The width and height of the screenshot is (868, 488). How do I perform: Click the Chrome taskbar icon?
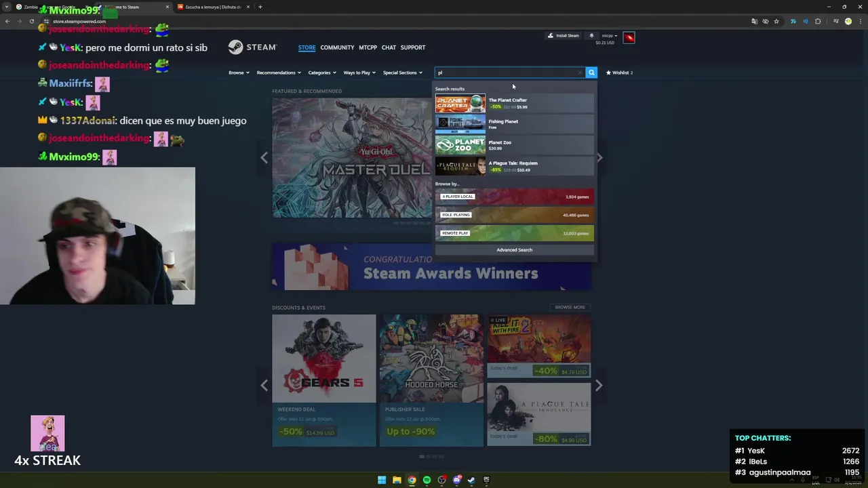pyautogui.click(x=412, y=480)
